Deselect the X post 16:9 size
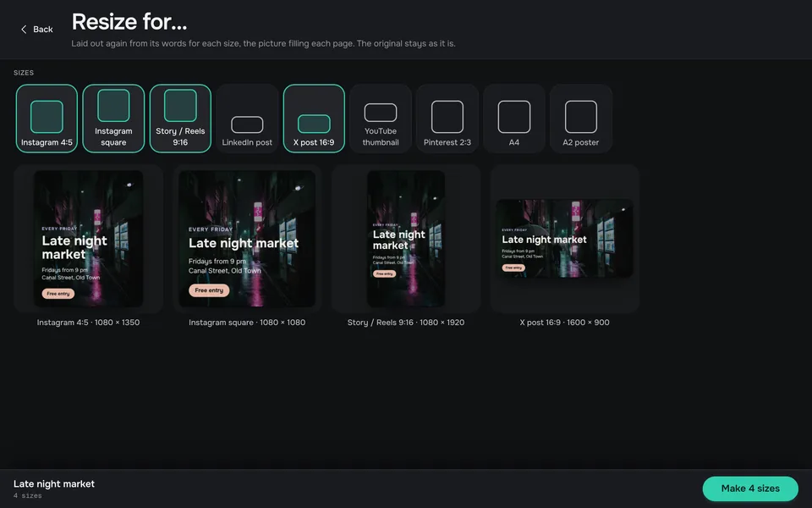The image size is (812, 508). pos(314,119)
